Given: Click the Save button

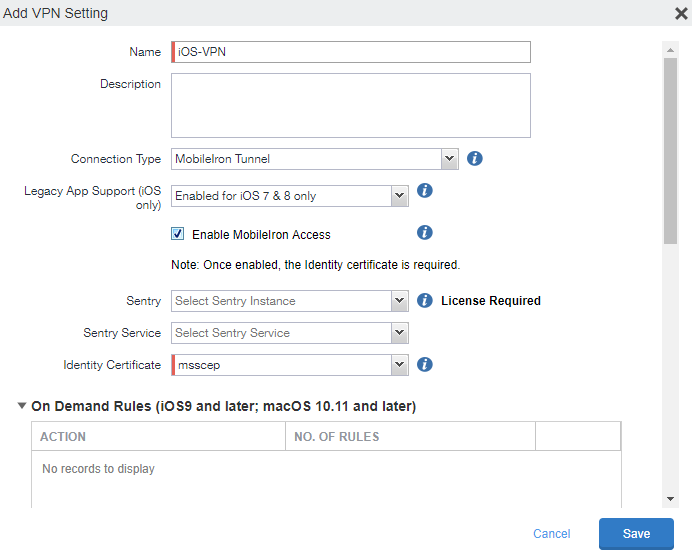Looking at the screenshot, I should point(636,534).
